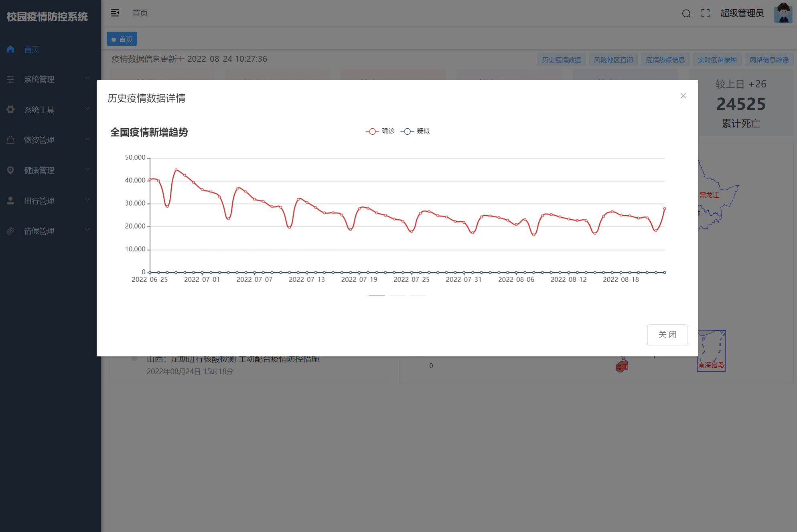The height and width of the screenshot is (532, 797).
Task: Click the 系统工具 gear icon
Action: (x=11, y=109)
